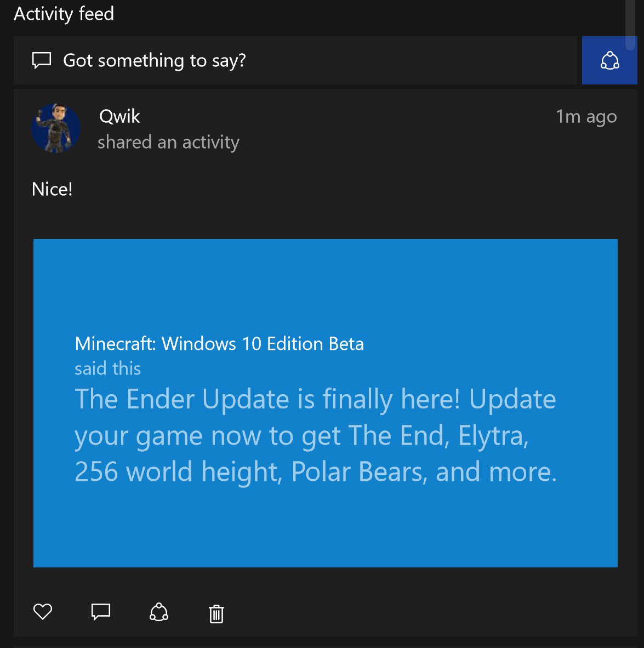Select the Activity feed heading

64,14
